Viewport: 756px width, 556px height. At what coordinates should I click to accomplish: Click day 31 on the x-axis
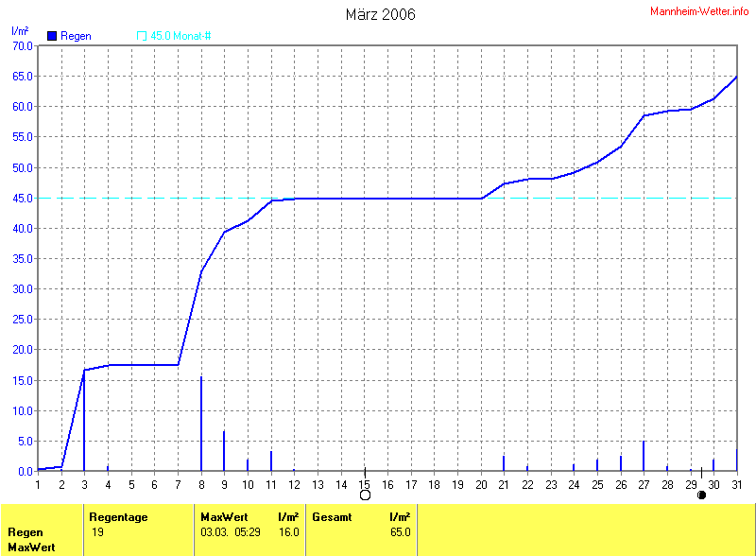pyautogui.click(x=736, y=484)
